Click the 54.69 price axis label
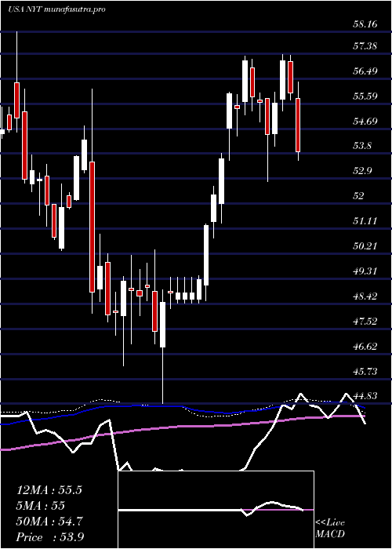392x549 pixels. coord(365,122)
